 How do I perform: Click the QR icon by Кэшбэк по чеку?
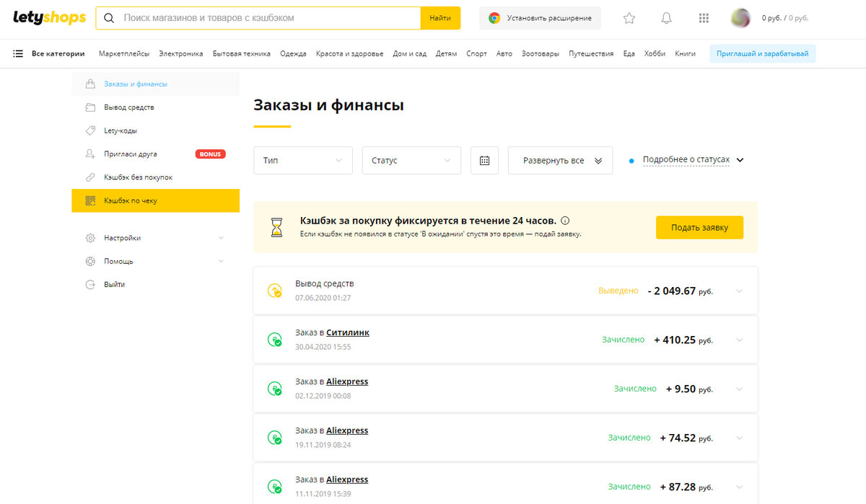coord(90,200)
